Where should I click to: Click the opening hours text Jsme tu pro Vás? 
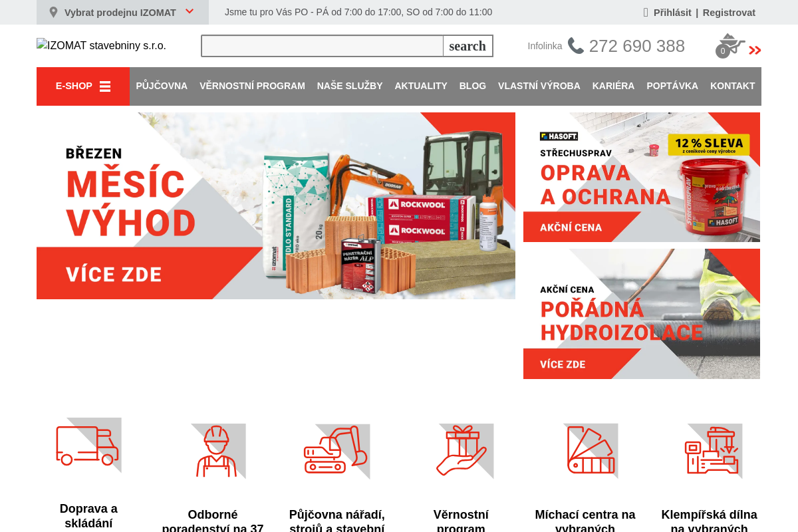(x=358, y=12)
